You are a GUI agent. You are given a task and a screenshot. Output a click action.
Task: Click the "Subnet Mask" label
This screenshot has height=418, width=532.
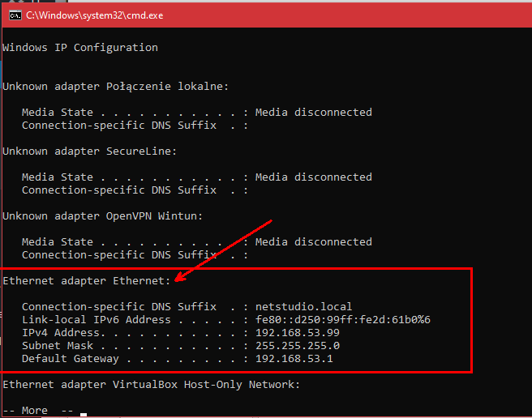tap(57, 346)
